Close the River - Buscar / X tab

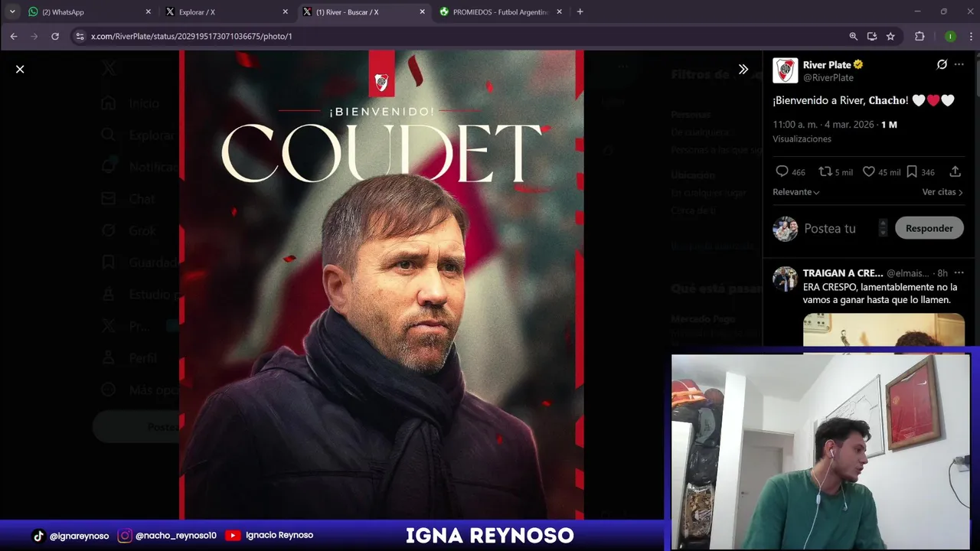click(x=422, y=11)
